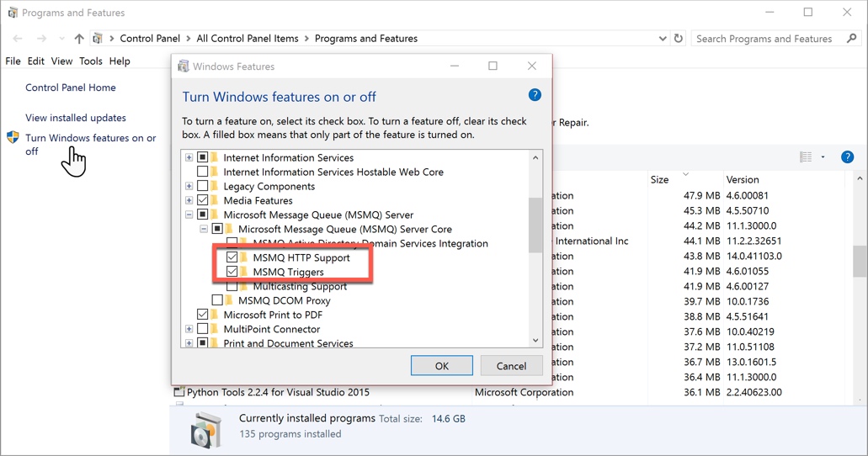Expand the Internet Information Services node

click(189, 158)
